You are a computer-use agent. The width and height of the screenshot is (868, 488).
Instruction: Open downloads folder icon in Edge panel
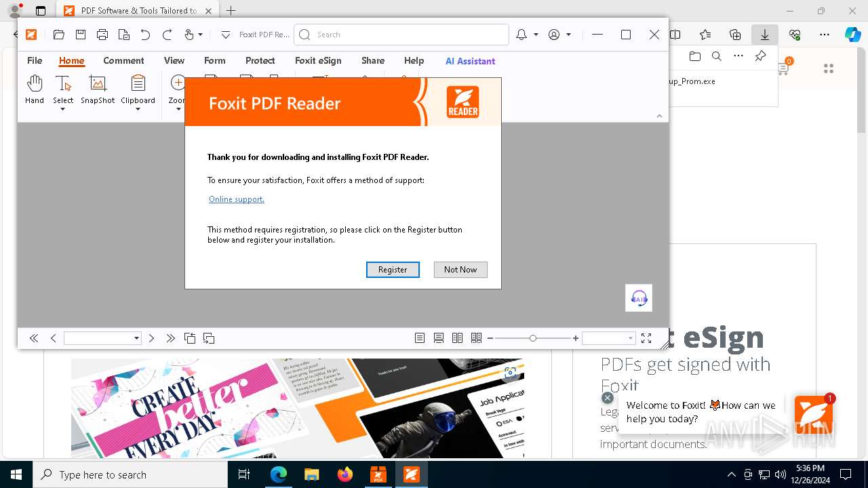pyautogui.click(x=694, y=56)
